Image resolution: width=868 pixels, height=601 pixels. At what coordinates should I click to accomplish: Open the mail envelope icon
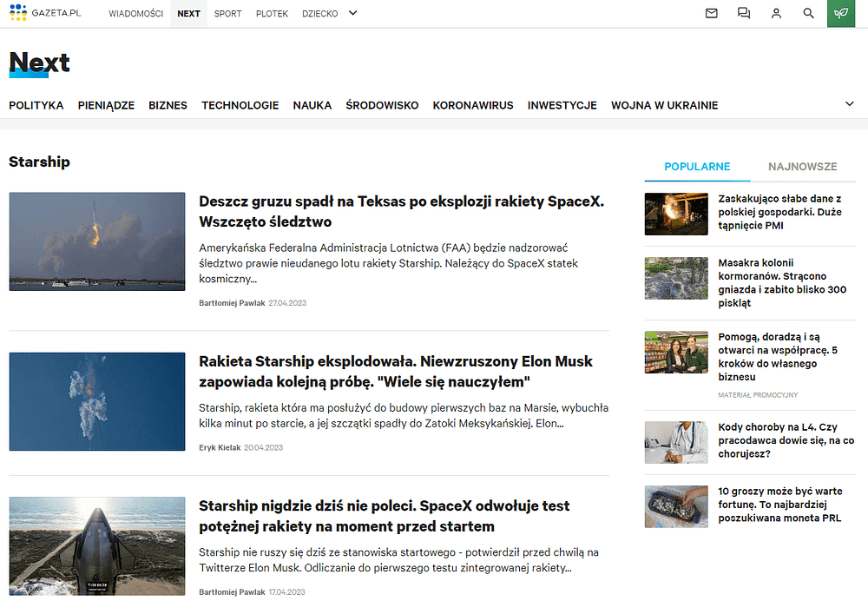pyautogui.click(x=712, y=13)
